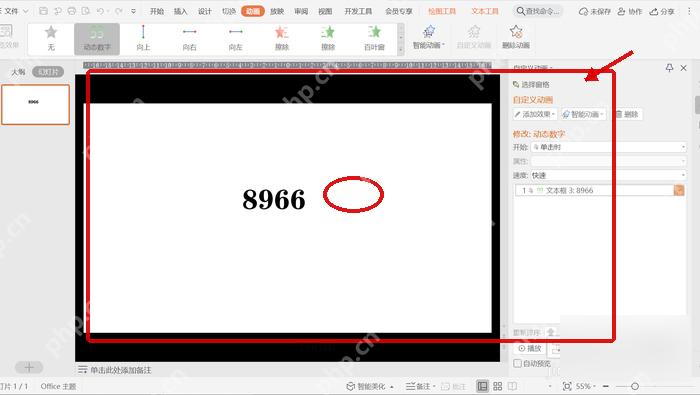Click the 8966 text box on slide
Viewport: 700px width, 395px height.
pyautogui.click(x=274, y=199)
